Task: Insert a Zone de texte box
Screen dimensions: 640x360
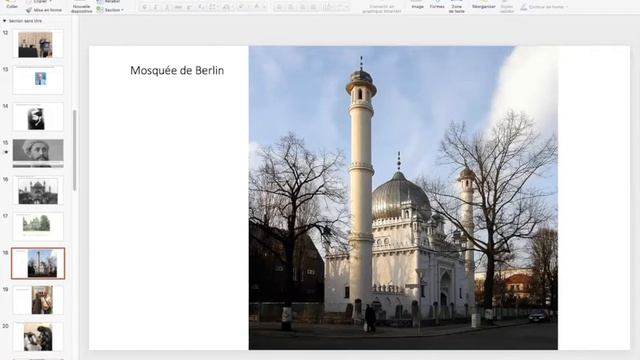Action: 456,7
